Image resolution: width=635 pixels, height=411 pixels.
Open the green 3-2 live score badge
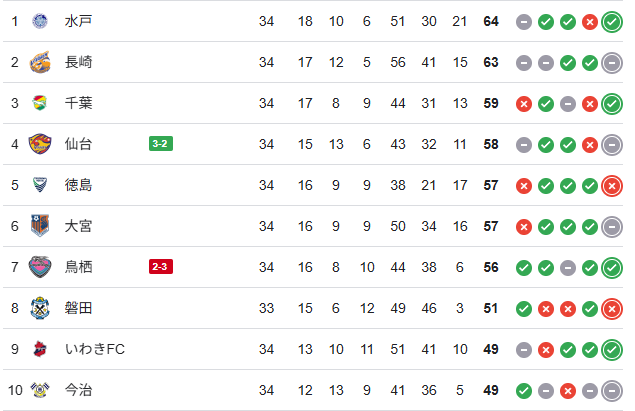pyautogui.click(x=161, y=144)
